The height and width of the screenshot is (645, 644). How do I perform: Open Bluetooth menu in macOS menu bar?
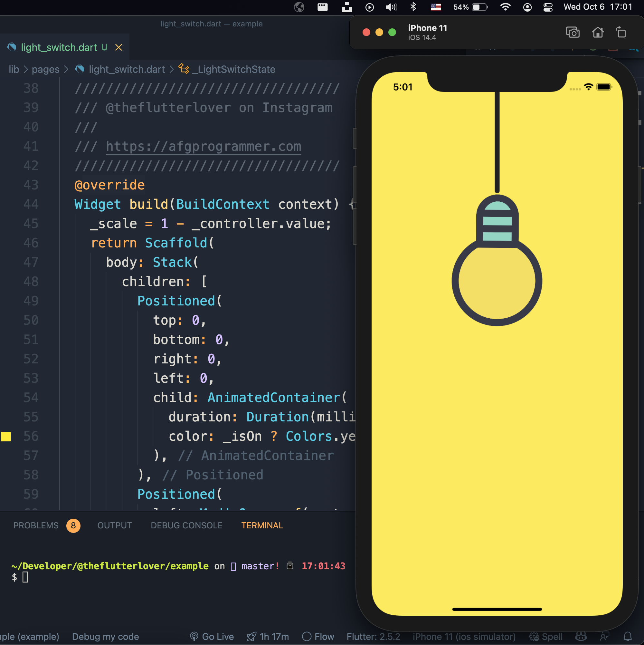click(413, 7)
